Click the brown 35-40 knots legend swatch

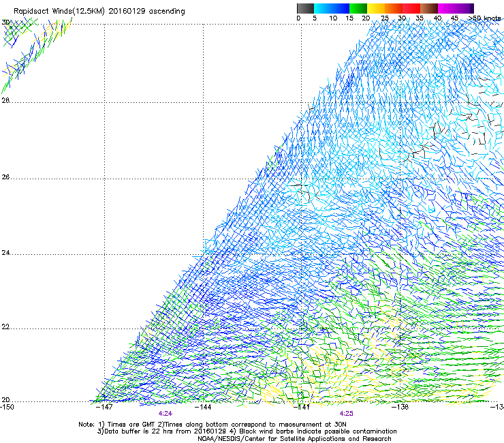[x=429, y=8]
